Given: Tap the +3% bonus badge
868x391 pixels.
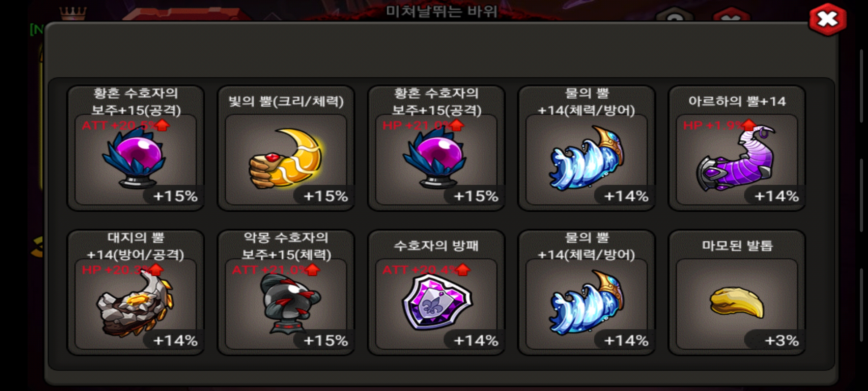Looking at the screenshot, I should 782,341.
